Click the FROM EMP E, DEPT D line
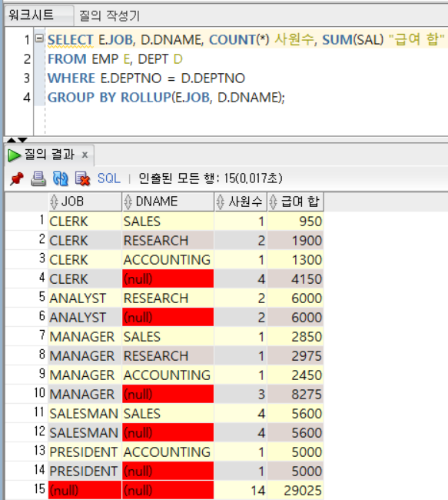Viewport: 448px width, 500px height. 115,59
